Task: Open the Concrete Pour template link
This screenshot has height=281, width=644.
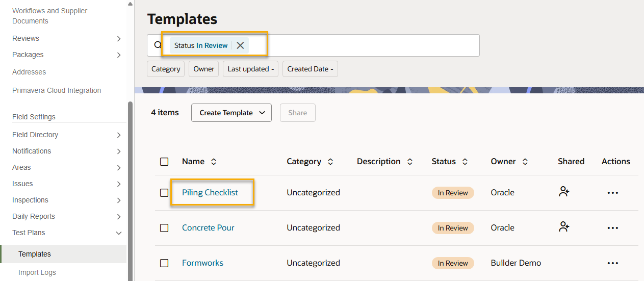Action: (208, 227)
